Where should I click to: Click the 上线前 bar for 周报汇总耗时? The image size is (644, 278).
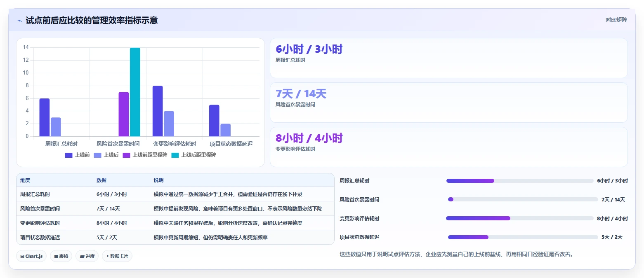tap(45, 117)
